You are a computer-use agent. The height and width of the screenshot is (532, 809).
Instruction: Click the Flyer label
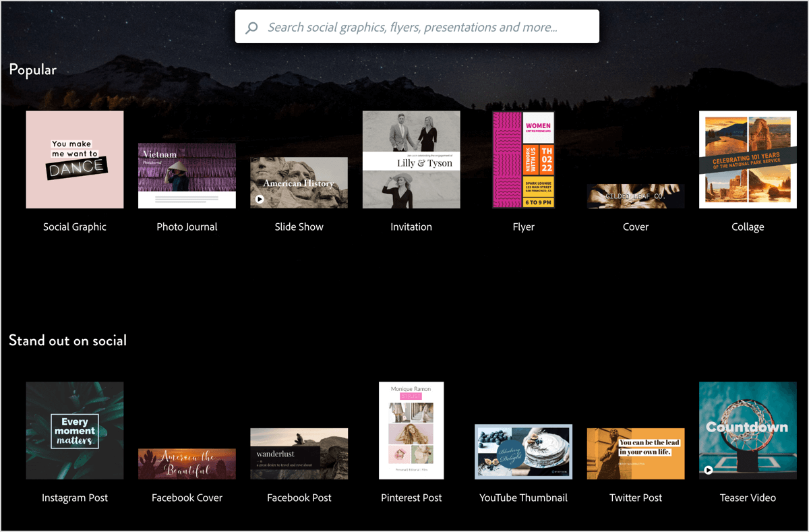[x=523, y=227]
